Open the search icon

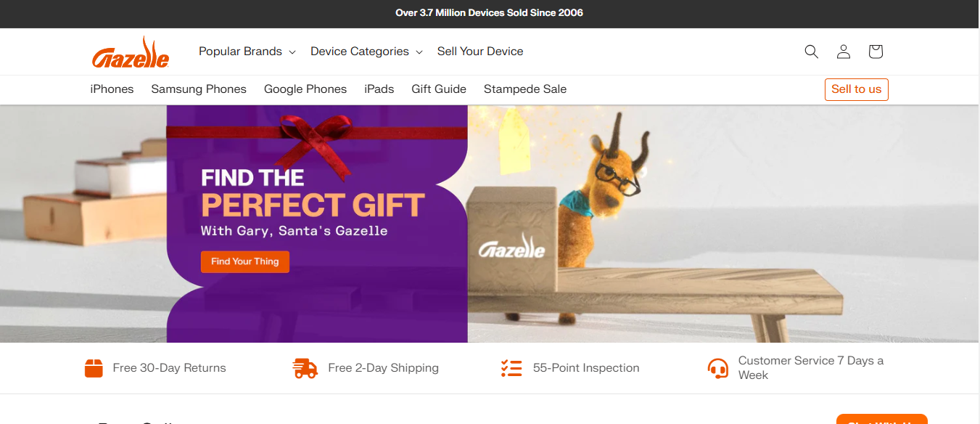tap(811, 52)
